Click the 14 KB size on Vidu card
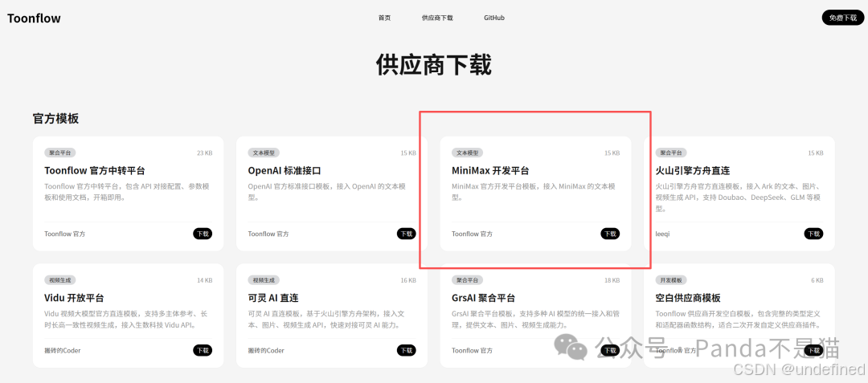The height and width of the screenshot is (383, 868). pos(205,280)
